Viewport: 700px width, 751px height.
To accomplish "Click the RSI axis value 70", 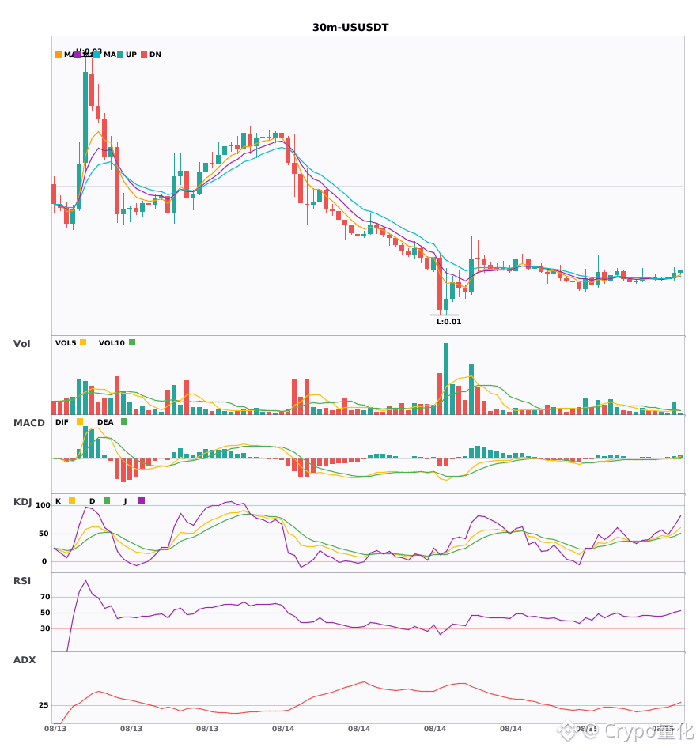I will click(x=45, y=597).
